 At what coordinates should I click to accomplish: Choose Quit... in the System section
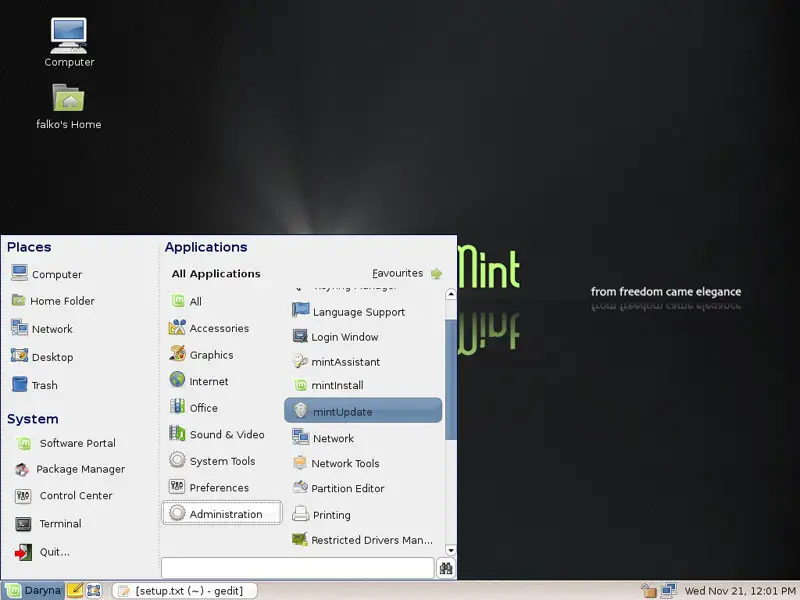pos(42,552)
